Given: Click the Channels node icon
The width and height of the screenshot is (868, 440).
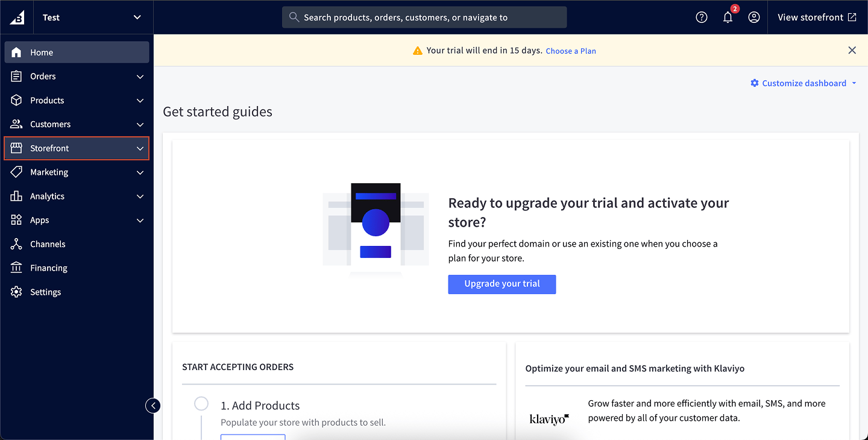Looking at the screenshot, I should pos(16,244).
